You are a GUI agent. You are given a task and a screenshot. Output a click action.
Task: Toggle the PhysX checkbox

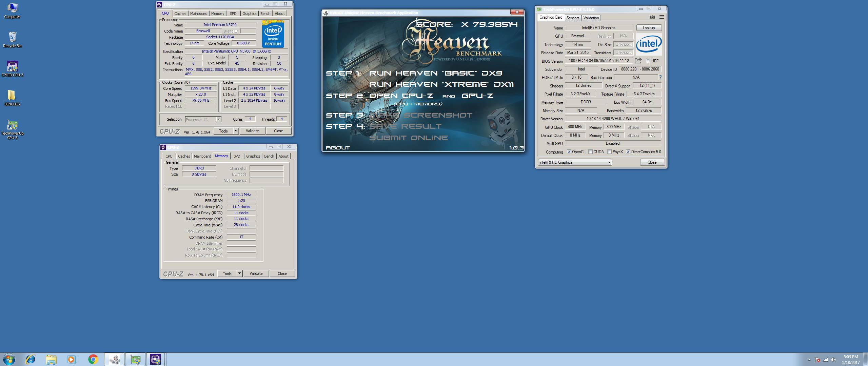coord(609,152)
